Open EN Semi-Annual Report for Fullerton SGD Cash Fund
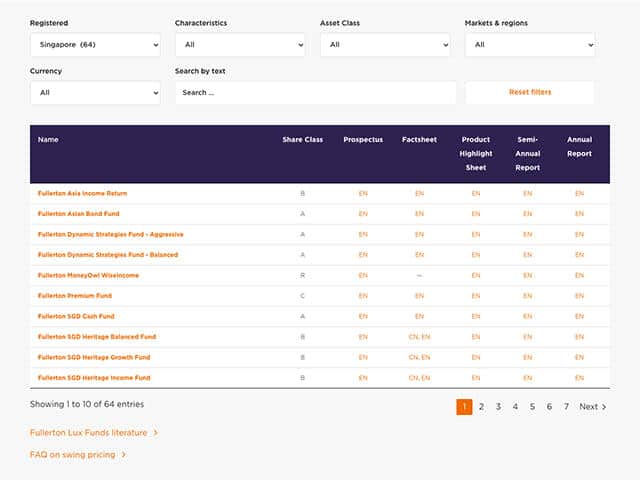Screen dimensions: 640x480 pyautogui.click(x=527, y=316)
